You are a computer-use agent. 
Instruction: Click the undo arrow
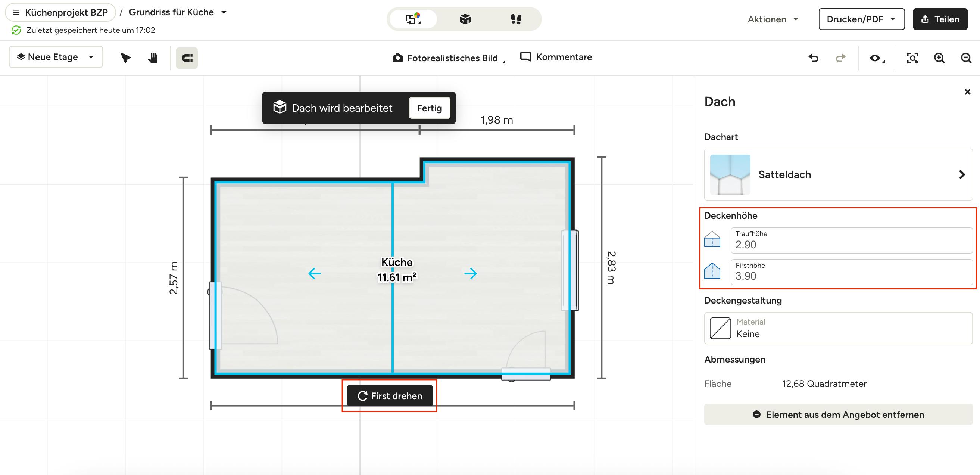(x=813, y=58)
